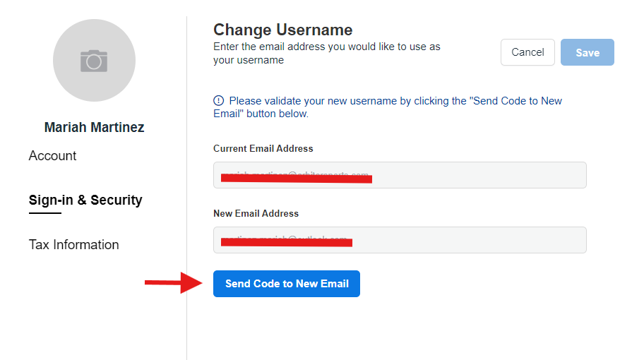Click the Mariah Martinez profile name

pyautogui.click(x=95, y=127)
